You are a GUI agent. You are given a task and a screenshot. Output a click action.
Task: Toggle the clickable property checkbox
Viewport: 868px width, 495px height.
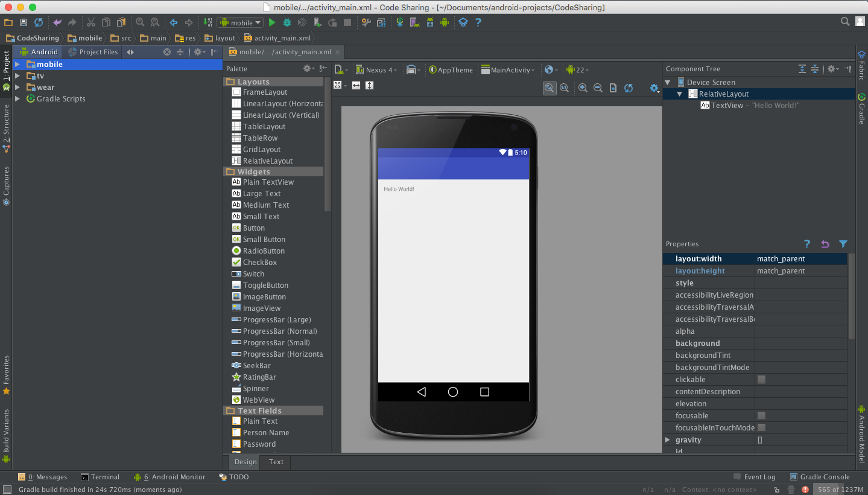click(761, 379)
